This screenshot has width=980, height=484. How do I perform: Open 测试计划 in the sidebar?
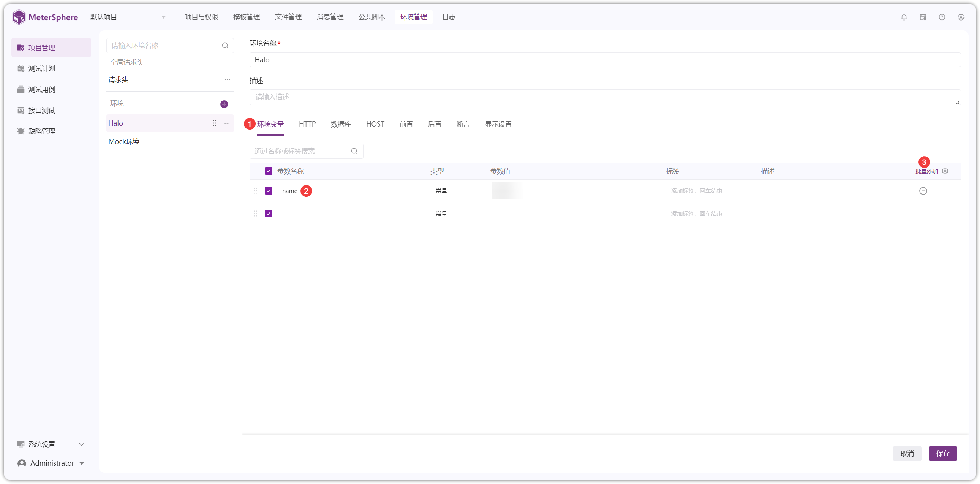(x=42, y=68)
